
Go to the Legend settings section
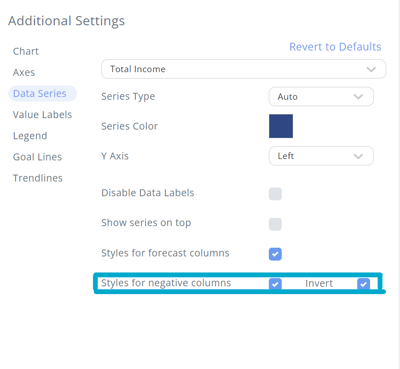[x=30, y=136]
